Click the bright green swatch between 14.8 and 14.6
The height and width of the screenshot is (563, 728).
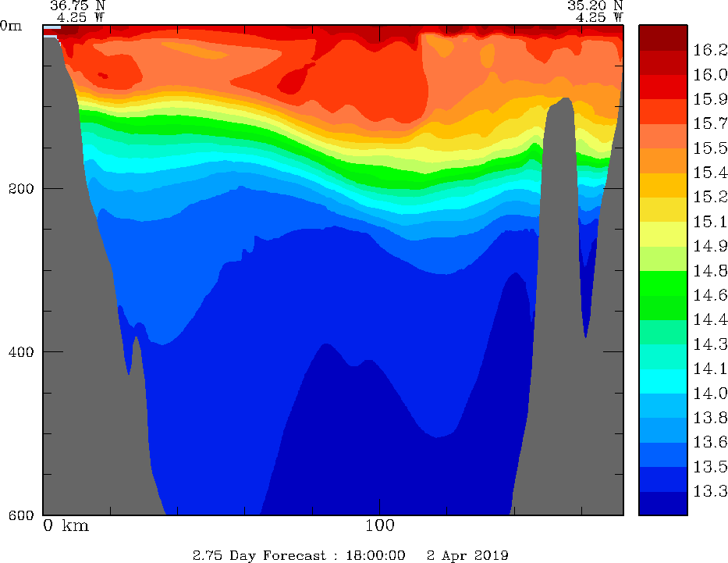662,283
